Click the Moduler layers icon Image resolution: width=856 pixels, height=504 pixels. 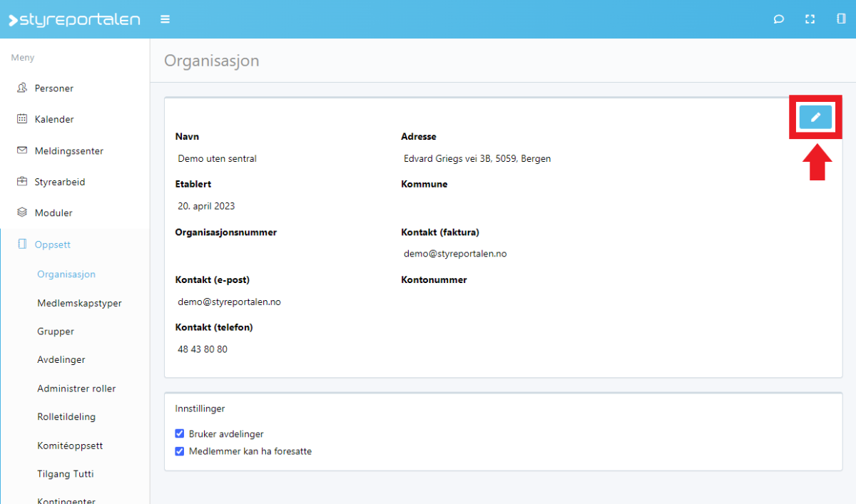(22, 212)
